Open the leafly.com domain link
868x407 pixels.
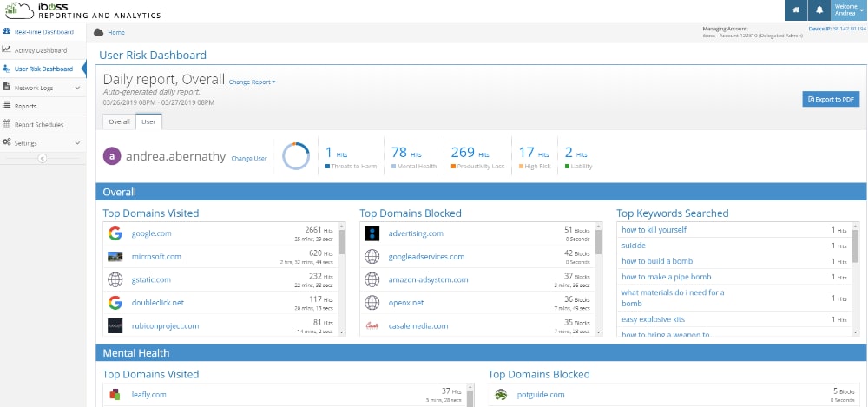tap(149, 395)
